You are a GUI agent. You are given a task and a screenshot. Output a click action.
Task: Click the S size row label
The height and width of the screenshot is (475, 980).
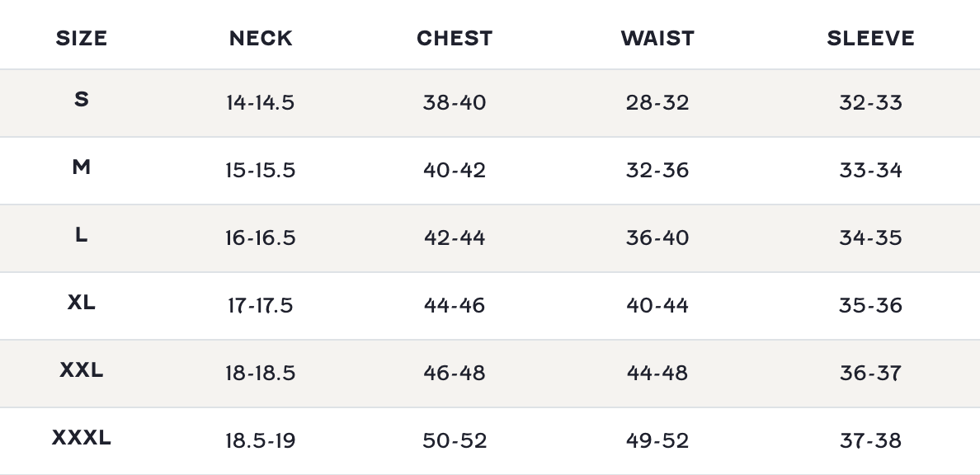[x=81, y=99]
